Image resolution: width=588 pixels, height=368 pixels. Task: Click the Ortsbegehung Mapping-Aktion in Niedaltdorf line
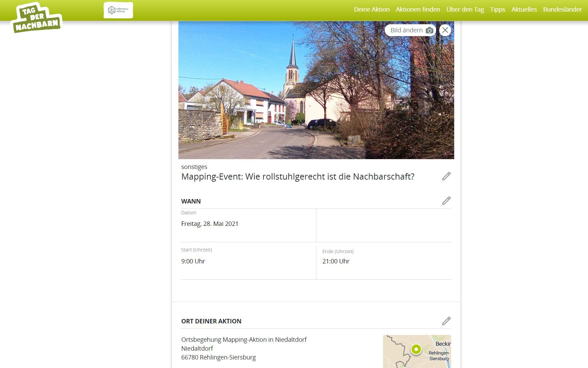pos(244,340)
